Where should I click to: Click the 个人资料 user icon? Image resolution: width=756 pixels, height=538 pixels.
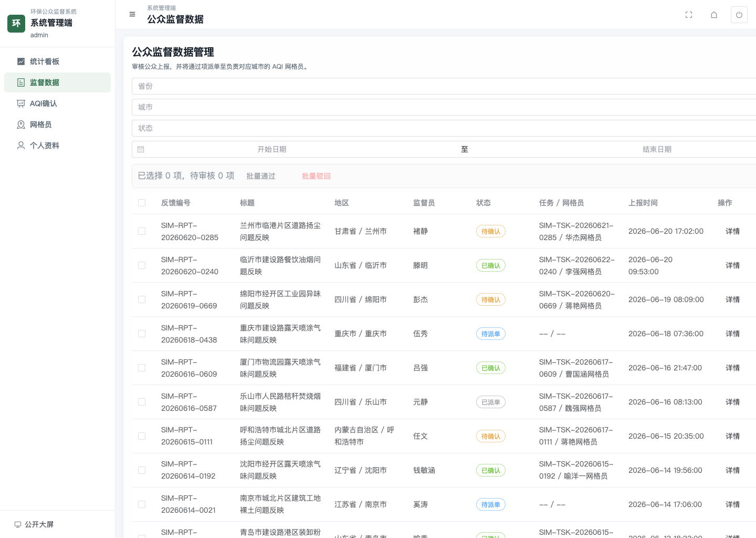(21, 146)
